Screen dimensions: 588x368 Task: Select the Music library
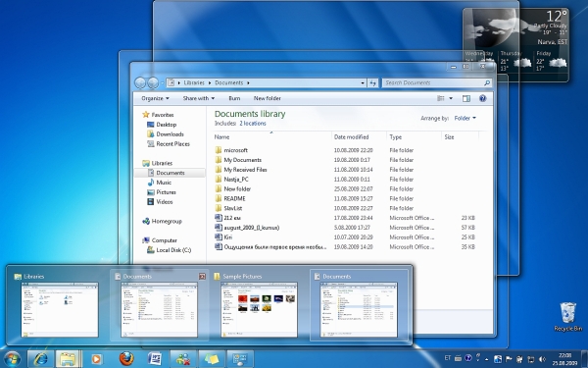pyautogui.click(x=164, y=183)
